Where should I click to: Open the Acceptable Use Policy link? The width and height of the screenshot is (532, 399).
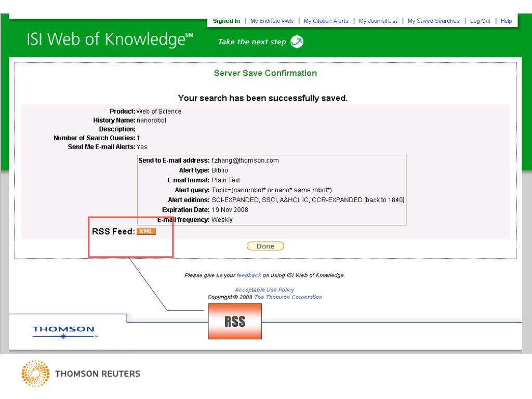pos(264,290)
